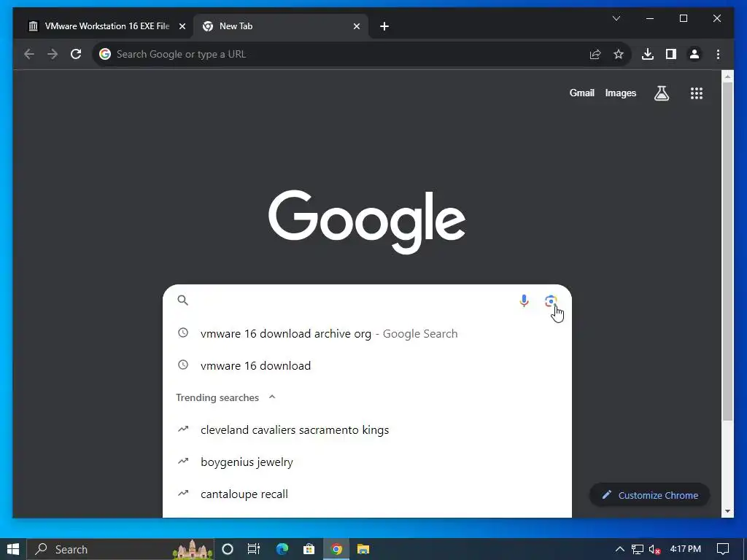Select 'vmware 16 download archive org' suggestion

click(x=367, y=333)
